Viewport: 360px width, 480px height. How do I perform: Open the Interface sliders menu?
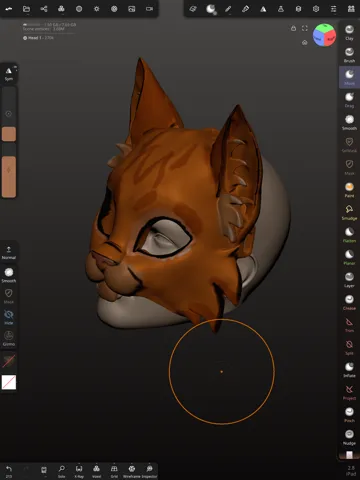click(334, 9)
